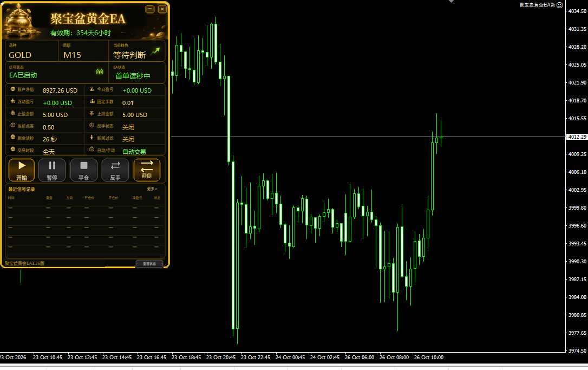Click the 当前点差 row icon

coord(13,125)
